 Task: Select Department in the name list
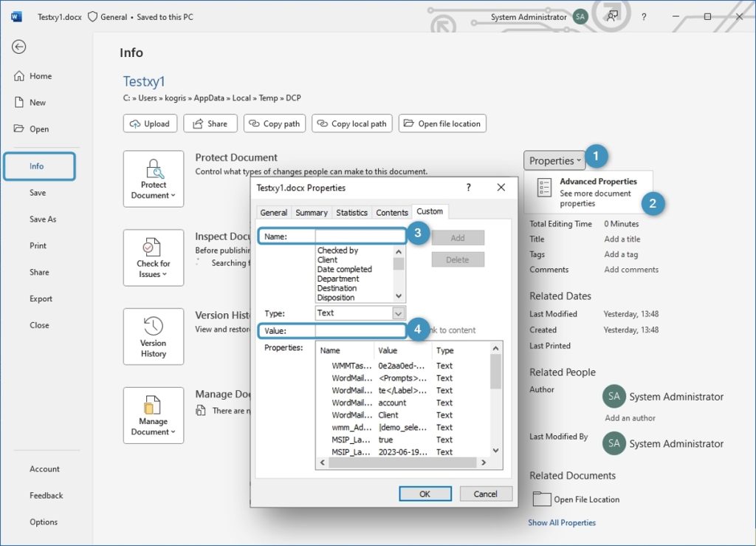coord(338,279)
